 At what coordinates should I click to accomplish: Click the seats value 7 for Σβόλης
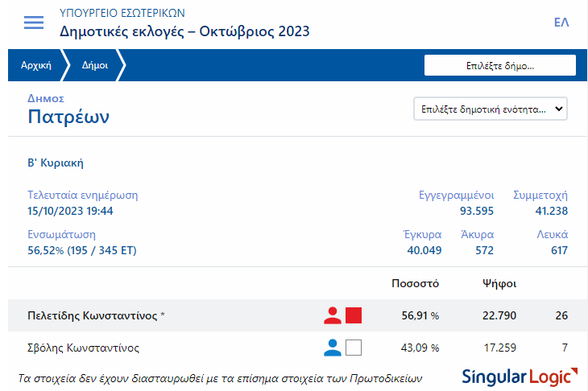[565, 348]
